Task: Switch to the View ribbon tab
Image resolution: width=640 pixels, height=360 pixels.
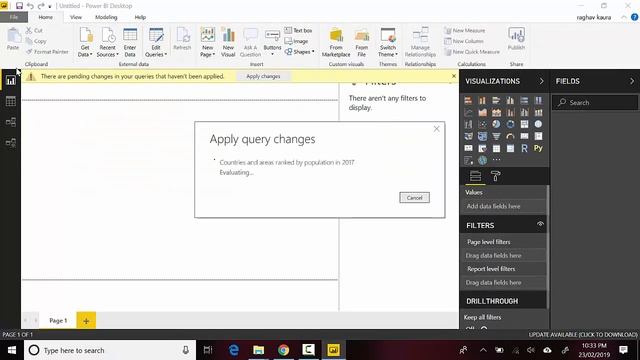Action: 76,17
